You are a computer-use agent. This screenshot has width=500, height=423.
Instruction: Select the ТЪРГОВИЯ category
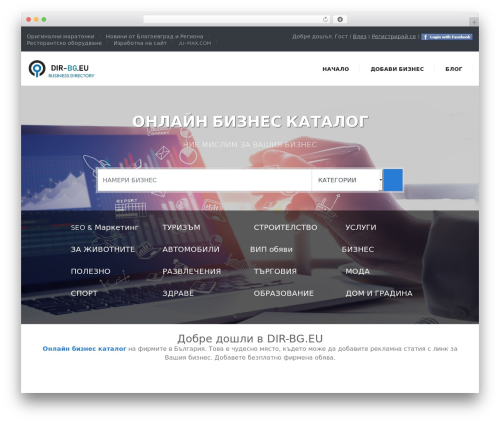[275, 271]
